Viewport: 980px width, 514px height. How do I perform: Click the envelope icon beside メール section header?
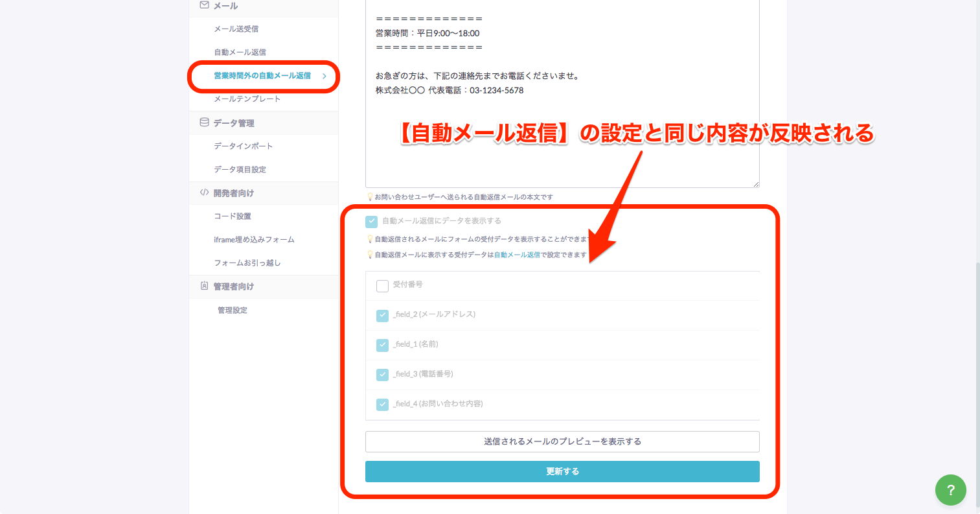(203, 6)
